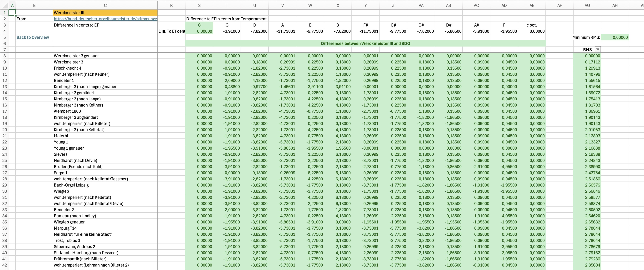
Task: Click the green C note header cell
Action: pyautogui.click(x=199, y=25)
